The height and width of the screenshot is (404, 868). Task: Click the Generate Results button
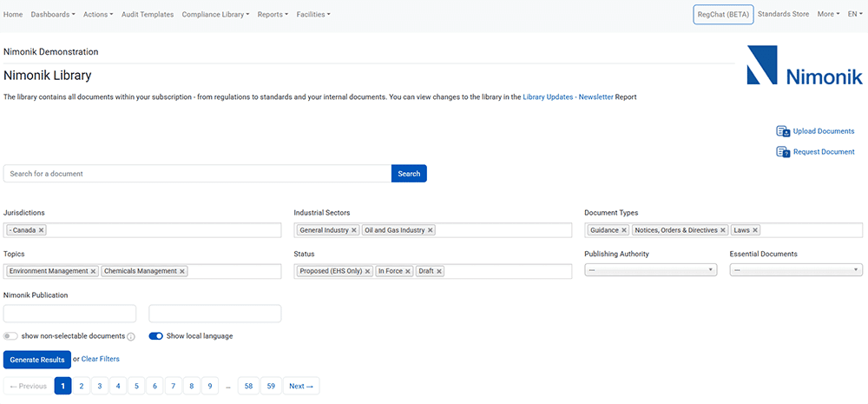[x=37, y=360]
